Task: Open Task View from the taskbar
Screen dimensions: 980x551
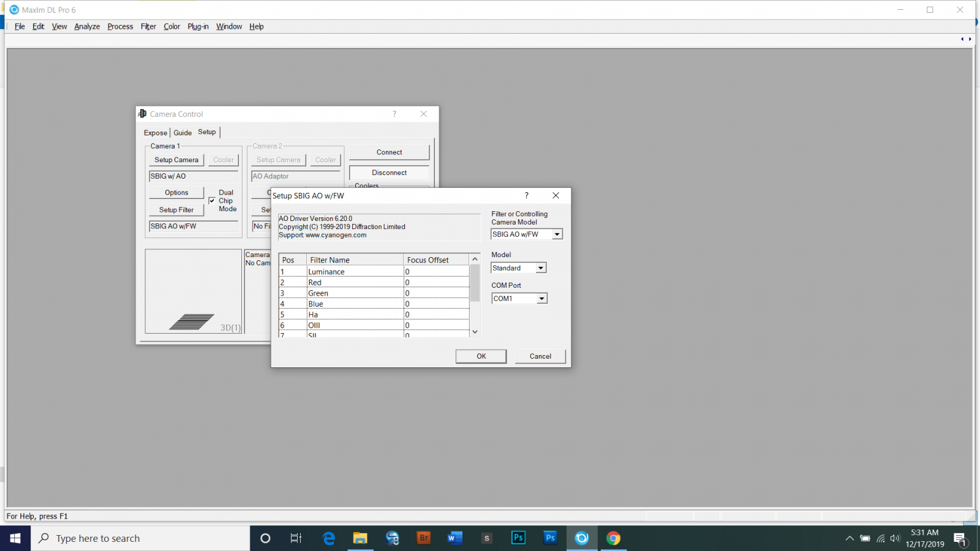Action: 296,538
